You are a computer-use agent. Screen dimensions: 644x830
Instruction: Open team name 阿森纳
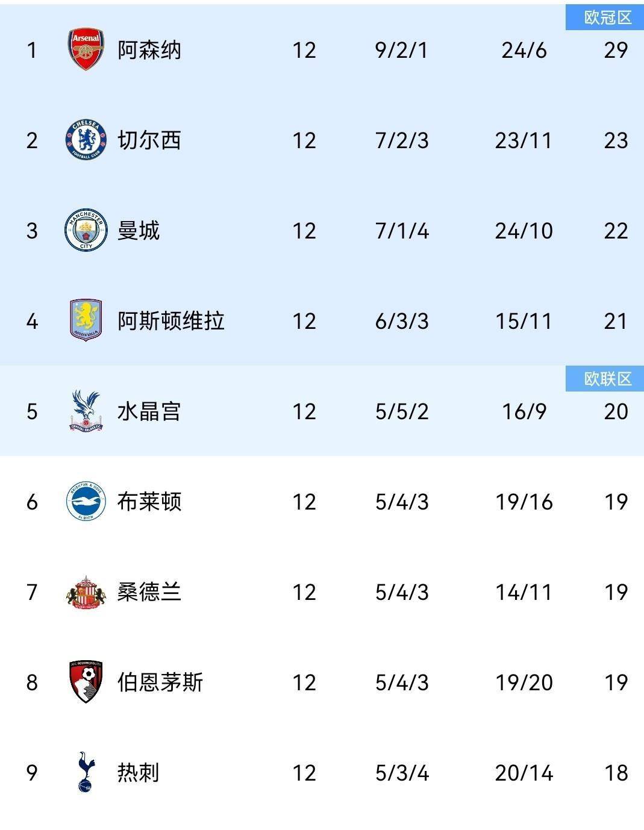149,50
